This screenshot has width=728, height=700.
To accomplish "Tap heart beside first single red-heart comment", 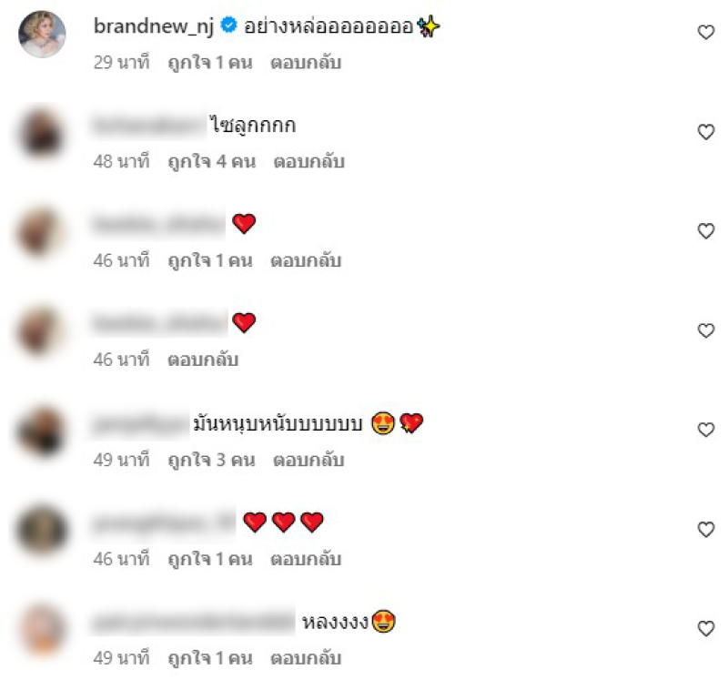I will (x=706, y=231).
